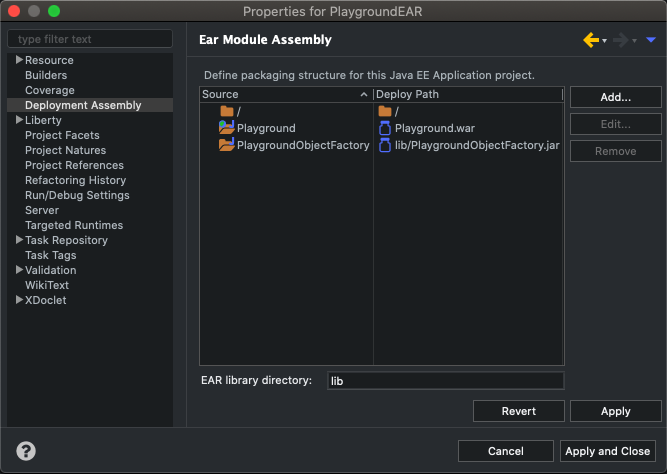
Task: Close the Properties window with red button
Action: 14,11
